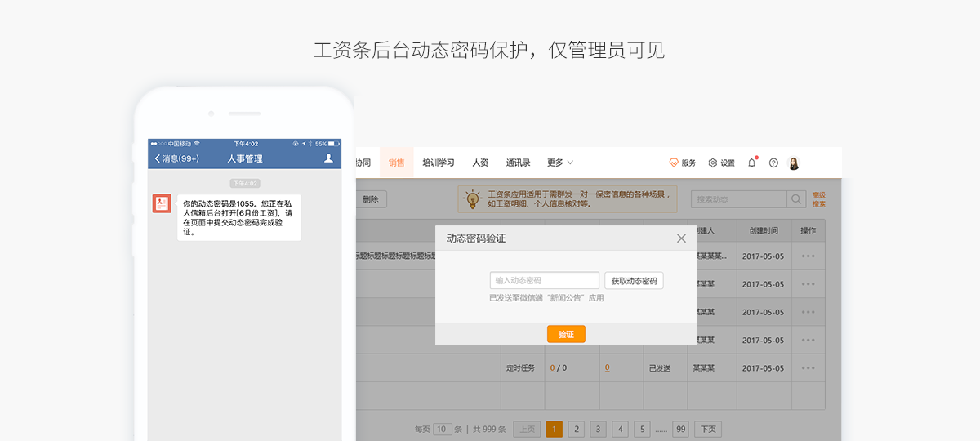Click the user avatar in top bar
Viewport: 980px width, 441px height.
click(793, 163)
